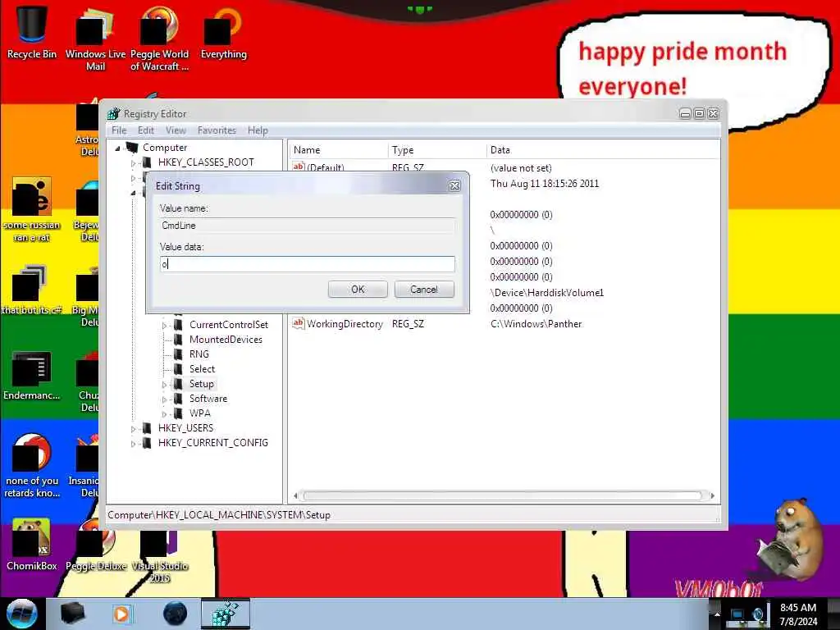This screenshot has height=630, width=840.
Task: Expand HKEY_CLASSES_ROOT tree node
Action: 133,163
